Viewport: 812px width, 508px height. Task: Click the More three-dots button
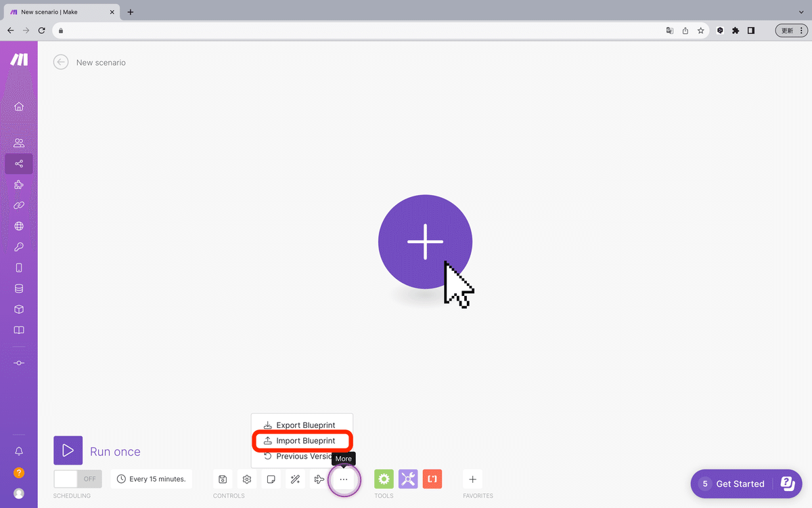pos(344,480)
